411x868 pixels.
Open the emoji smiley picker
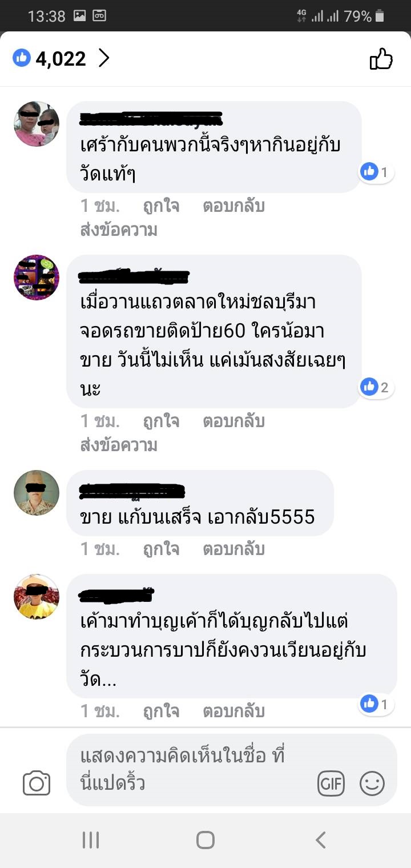tap(372, 783)
